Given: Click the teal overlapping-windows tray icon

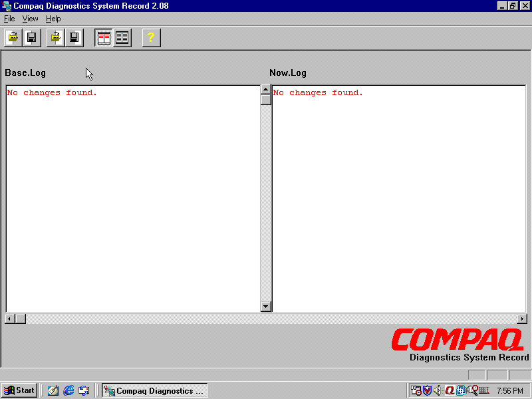Looking at the screenshot, I should pos(462,390).
